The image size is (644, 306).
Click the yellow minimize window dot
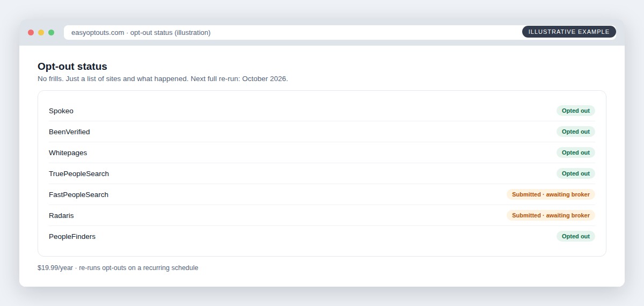click(x=41, y=32)
